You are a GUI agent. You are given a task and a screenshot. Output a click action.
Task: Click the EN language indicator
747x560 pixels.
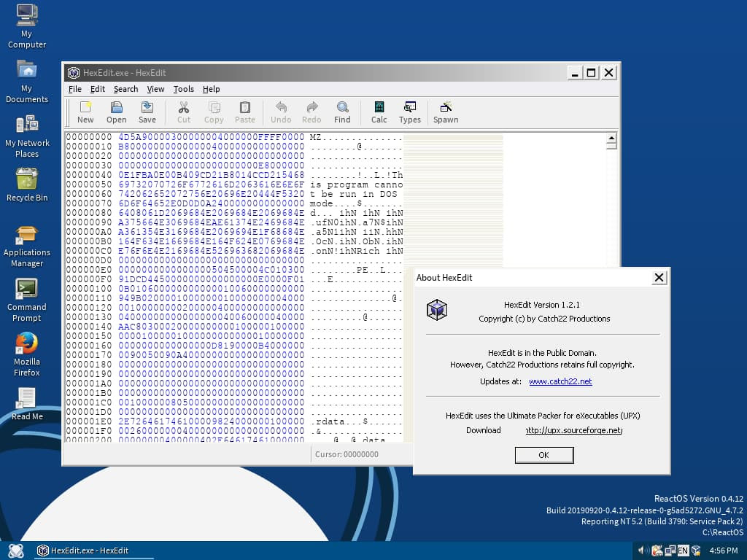pyautogui.click(x=683, y=551)
